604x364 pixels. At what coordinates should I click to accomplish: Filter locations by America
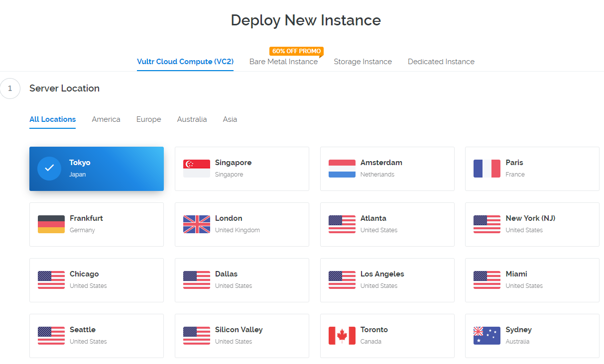pos(106,119)
